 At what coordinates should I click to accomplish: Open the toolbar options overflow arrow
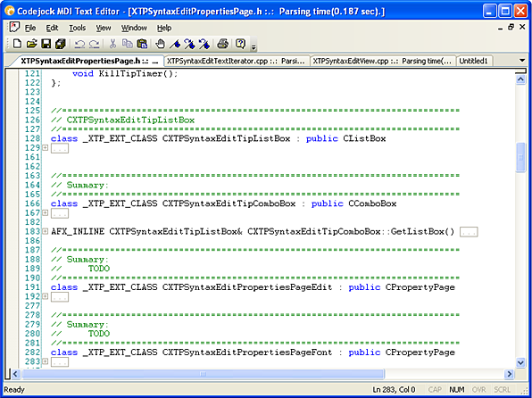[254, 46]
